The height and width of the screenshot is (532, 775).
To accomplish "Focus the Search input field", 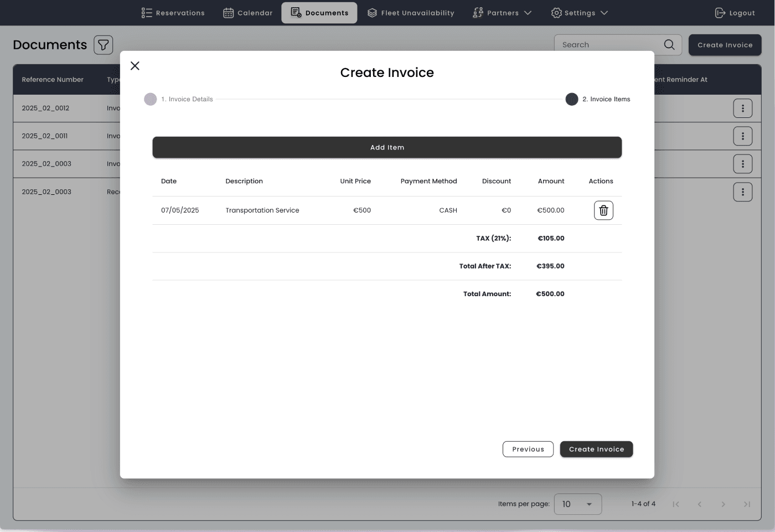I will (x=609, y=45).
